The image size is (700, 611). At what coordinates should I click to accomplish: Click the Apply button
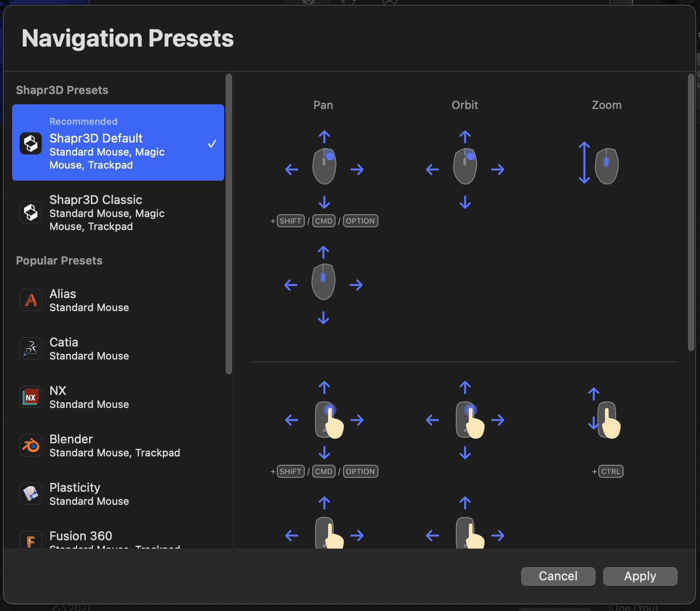click(x=640, y=576)
